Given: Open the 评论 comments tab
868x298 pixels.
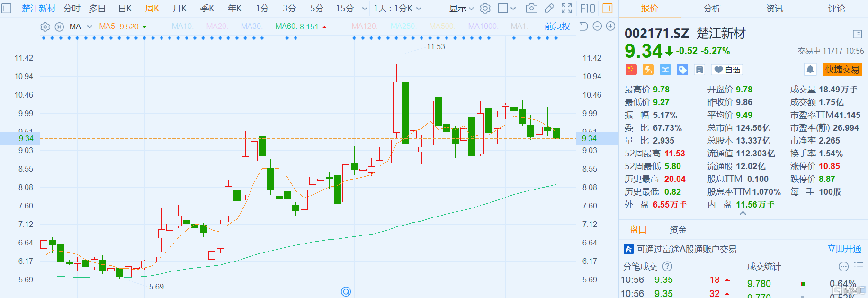Looking at the screenshot, I should click(837, 9).
